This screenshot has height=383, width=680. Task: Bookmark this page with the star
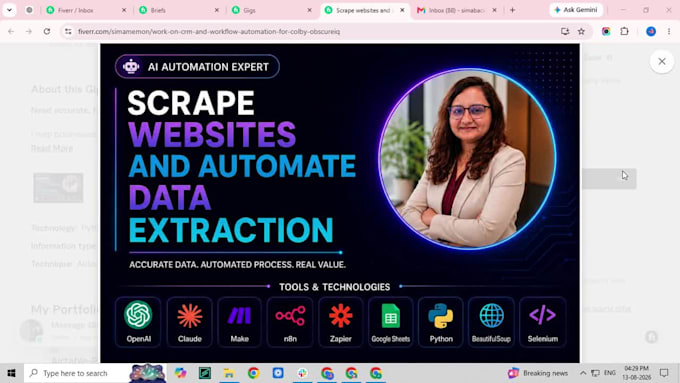582,31
